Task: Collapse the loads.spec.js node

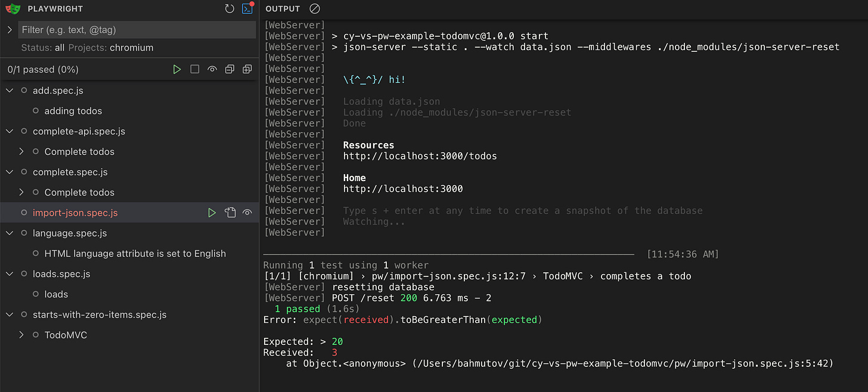Action: pyautogui.click(x=10, y=274)
